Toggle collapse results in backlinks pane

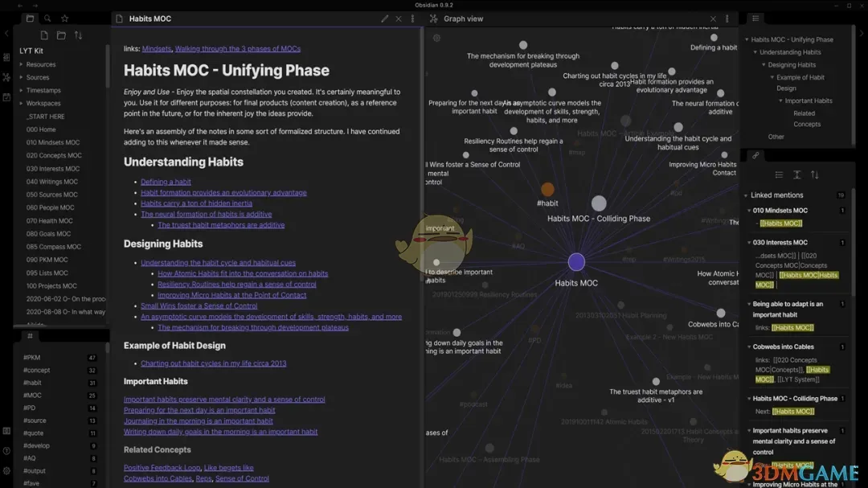pos(779,174)
